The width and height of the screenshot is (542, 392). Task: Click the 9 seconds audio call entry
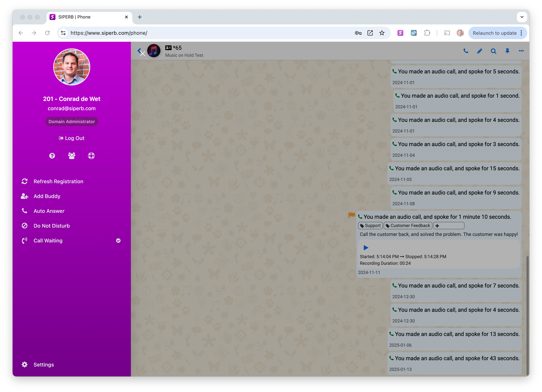point(456,198)
